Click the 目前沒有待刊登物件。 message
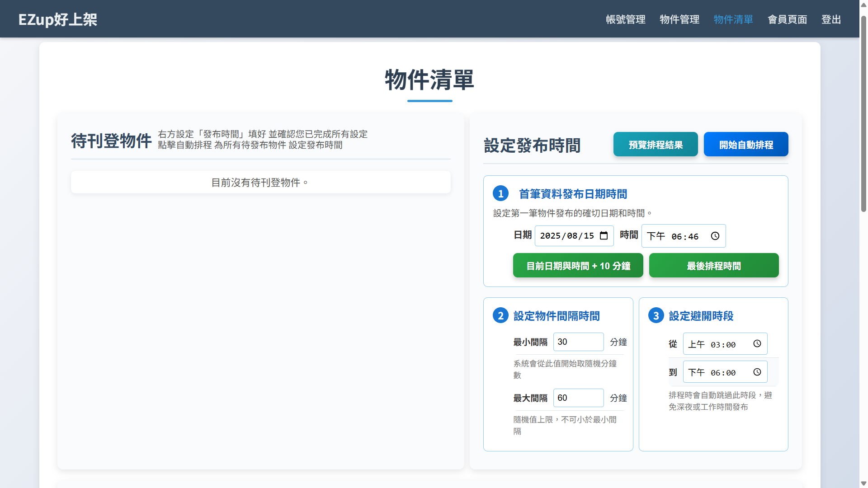 [260, 183]
